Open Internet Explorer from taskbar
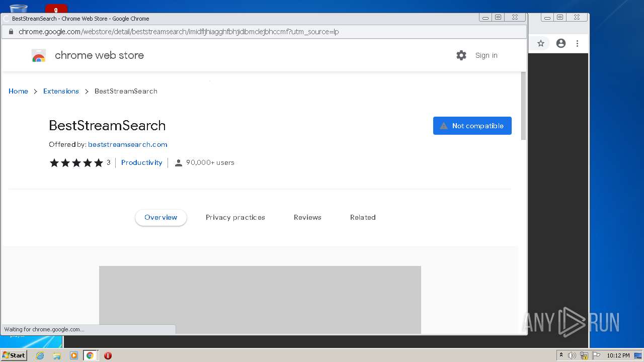Screen dimensions: 644x362 [40, 355]
